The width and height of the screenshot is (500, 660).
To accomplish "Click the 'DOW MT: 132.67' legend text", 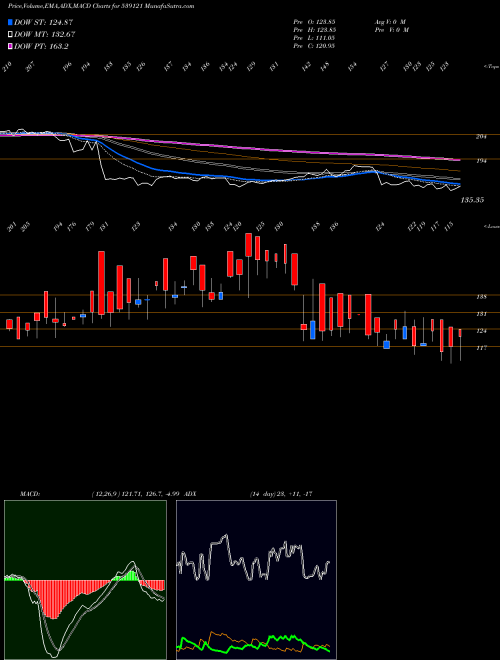I will tap(45, 35).
